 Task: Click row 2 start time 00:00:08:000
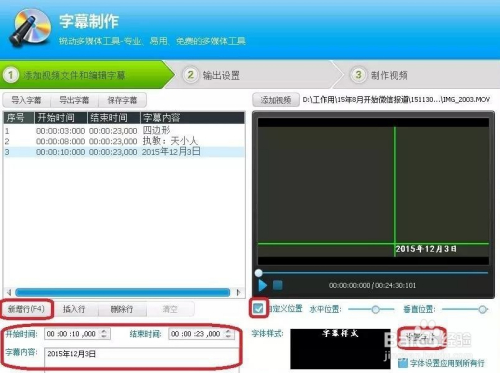coord(60,141)
